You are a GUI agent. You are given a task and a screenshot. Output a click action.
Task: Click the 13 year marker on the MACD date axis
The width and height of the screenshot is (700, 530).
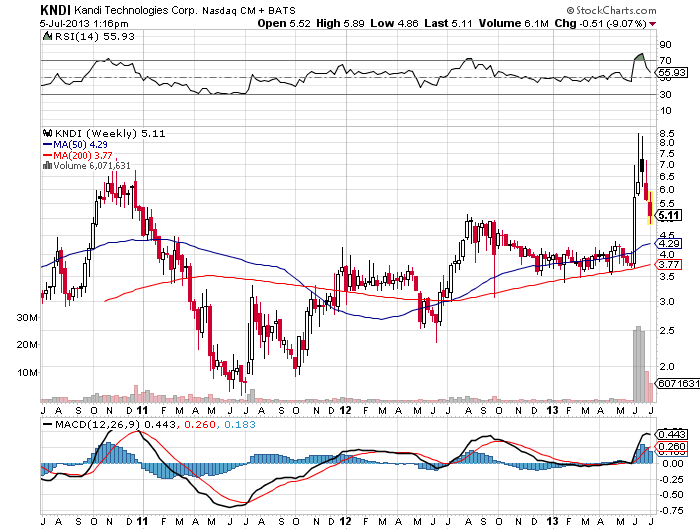click(553, 521)
